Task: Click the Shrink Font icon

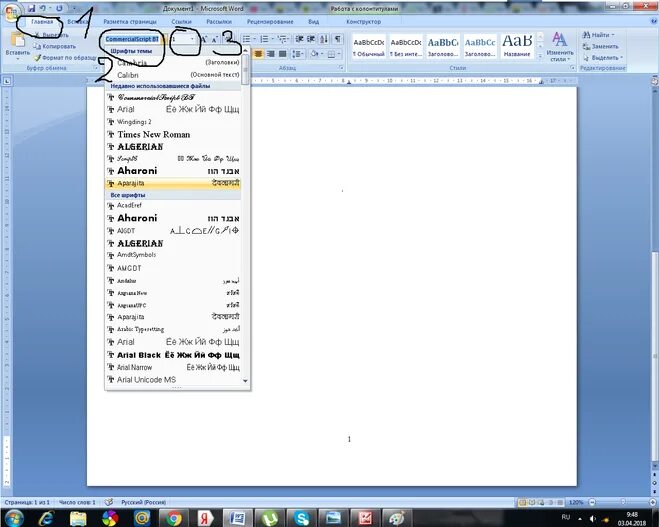Action: tap(214, 40)
